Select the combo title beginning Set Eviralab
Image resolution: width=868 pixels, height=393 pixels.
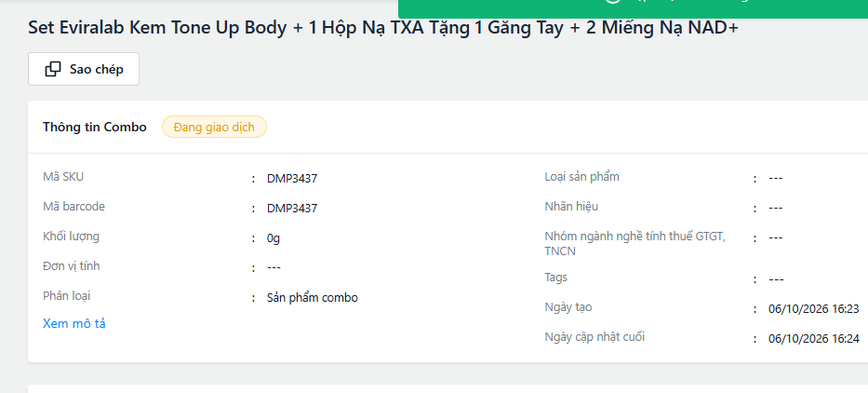tap(383, 28)
